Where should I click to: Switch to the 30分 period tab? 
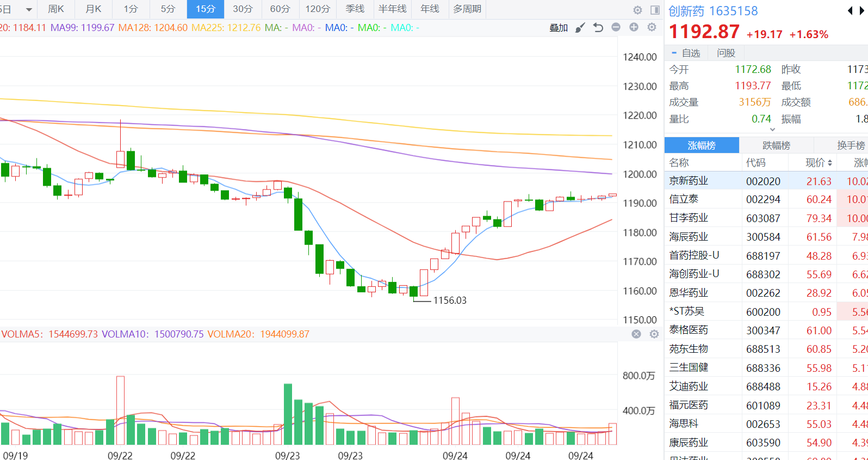coord(243,9)
